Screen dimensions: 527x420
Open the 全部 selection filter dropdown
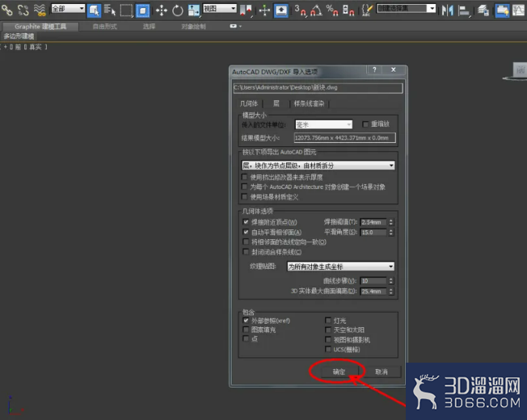(x=68, y=9)
